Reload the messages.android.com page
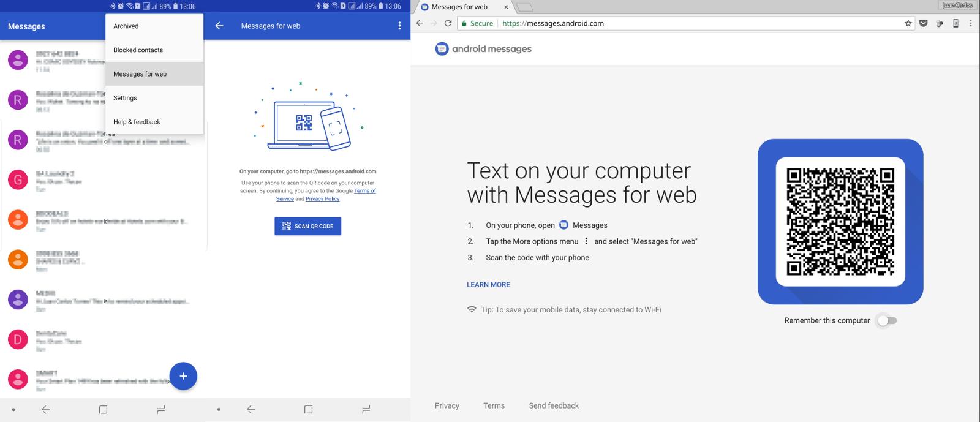Viewport: 980px width, 422px height. point(448,23)
